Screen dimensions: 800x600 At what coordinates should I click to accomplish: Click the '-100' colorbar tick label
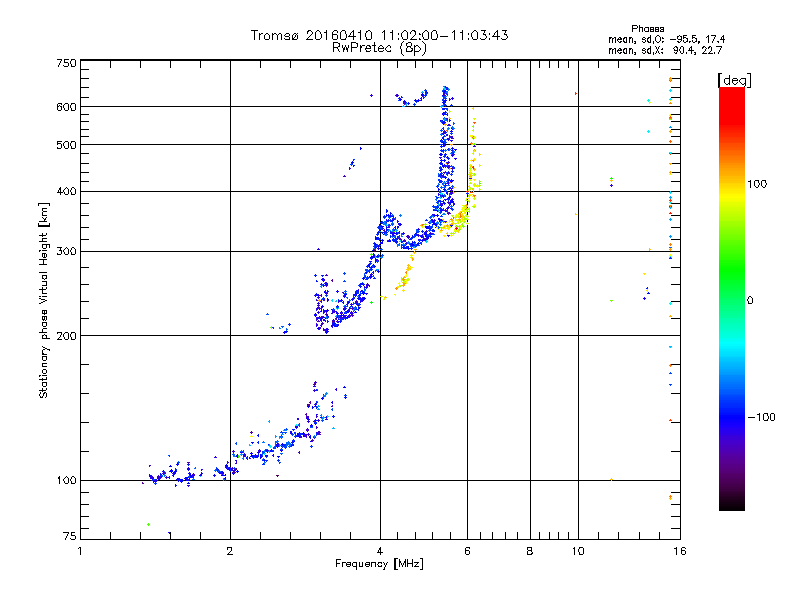point(761,417)
